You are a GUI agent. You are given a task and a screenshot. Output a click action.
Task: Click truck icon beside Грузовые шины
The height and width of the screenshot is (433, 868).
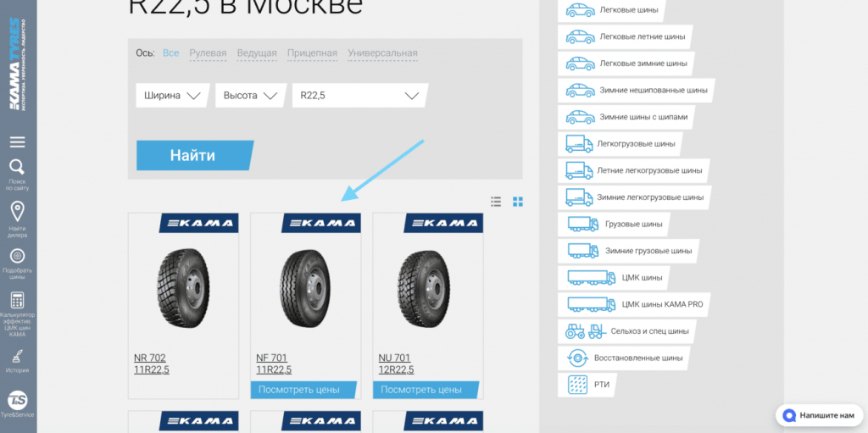click(x=583, y=225)
